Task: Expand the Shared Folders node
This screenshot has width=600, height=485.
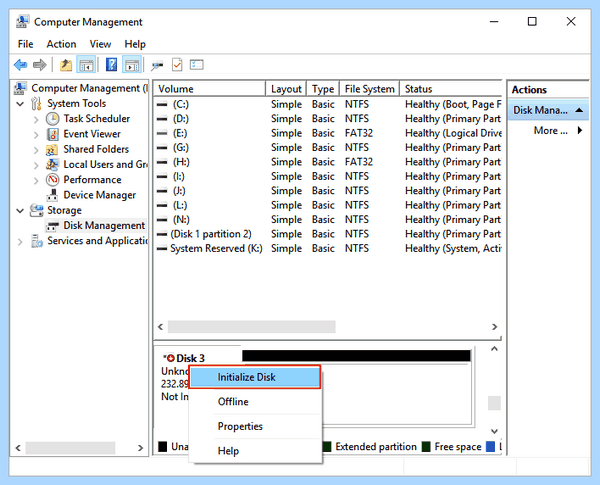Action: click(x=36, y=150)
